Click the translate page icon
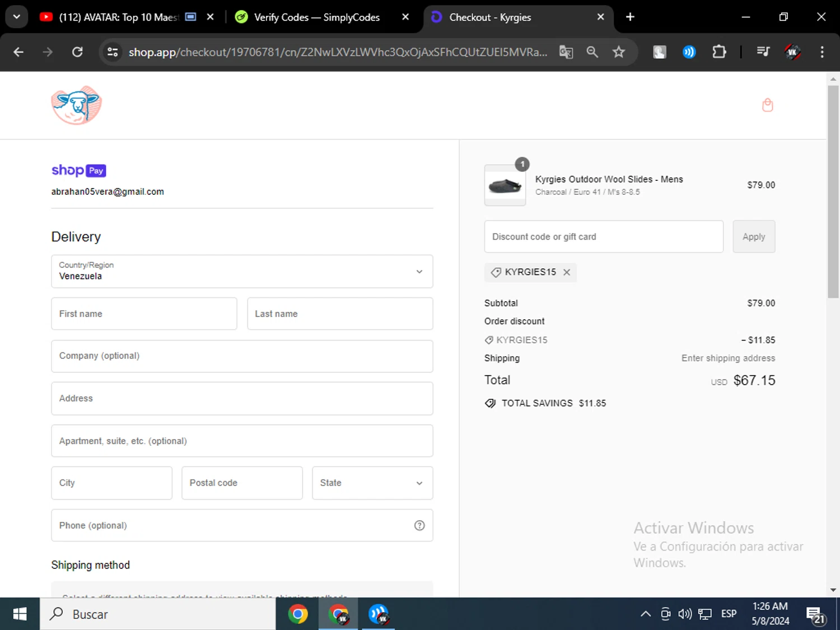Viewport: 840px width, 630px height. 566,52
